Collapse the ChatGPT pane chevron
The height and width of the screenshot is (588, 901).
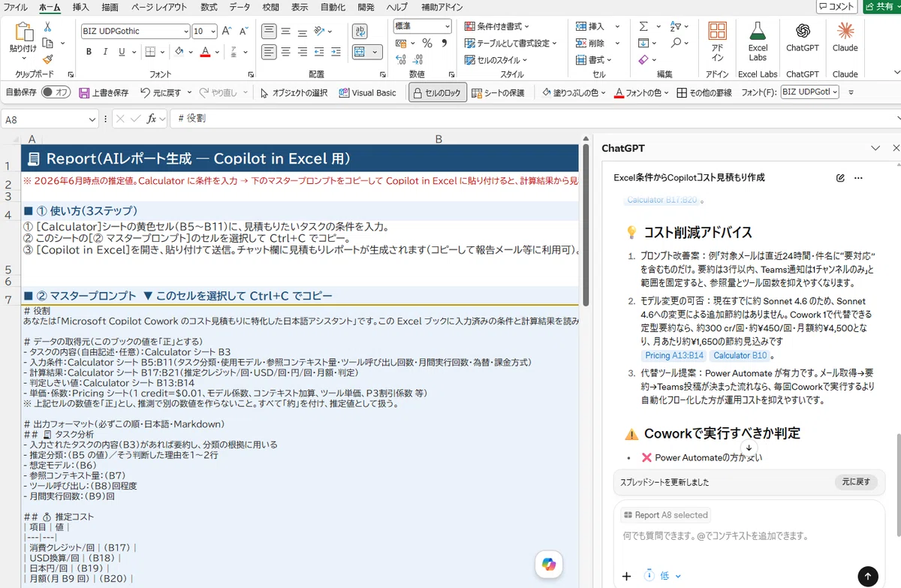pos(875,149)
